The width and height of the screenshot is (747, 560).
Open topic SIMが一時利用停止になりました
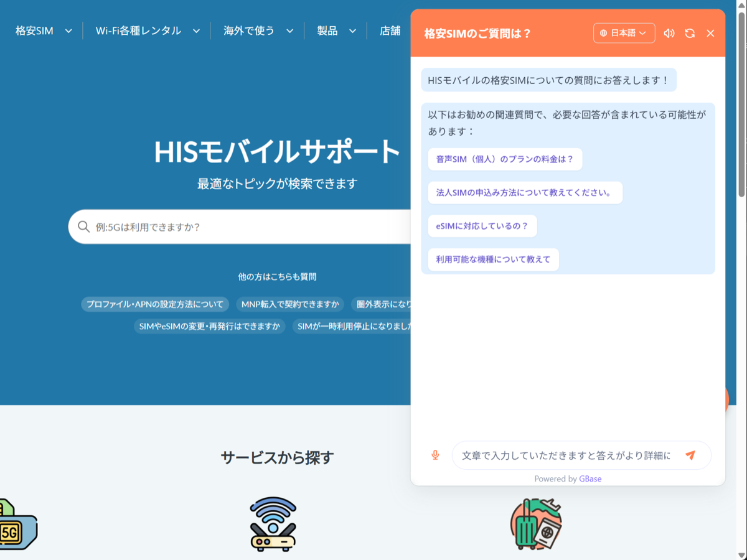[351, 326]
